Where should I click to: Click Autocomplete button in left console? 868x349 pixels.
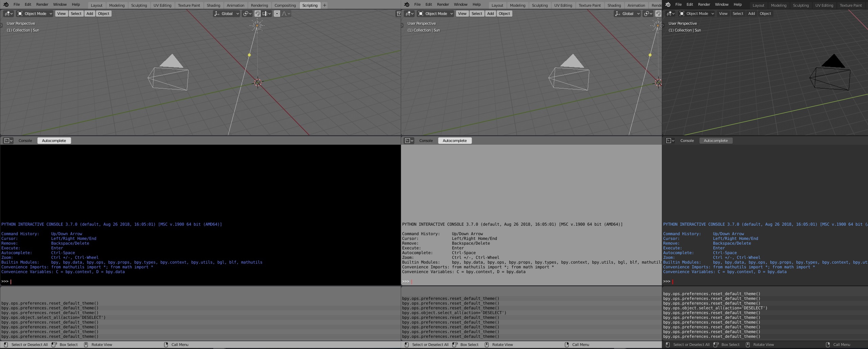[54, 141]
